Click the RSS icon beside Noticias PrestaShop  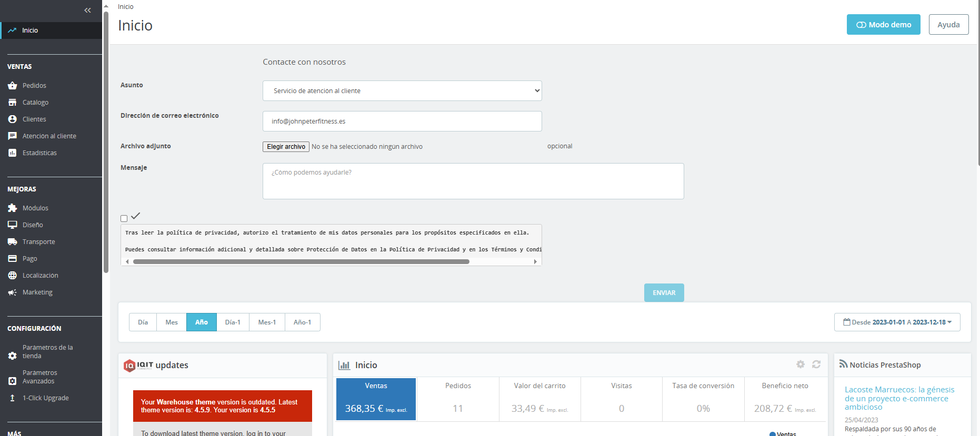click(843, 364)
